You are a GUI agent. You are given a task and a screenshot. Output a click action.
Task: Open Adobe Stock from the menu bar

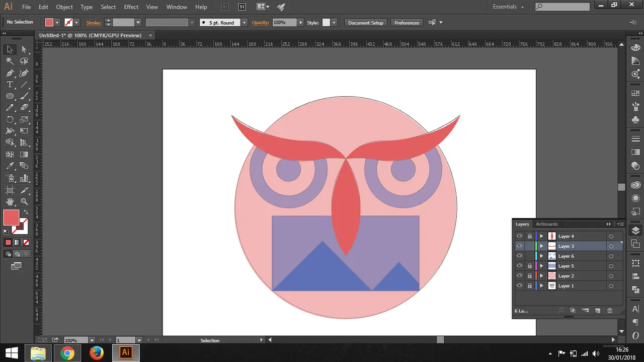(242, 7)
